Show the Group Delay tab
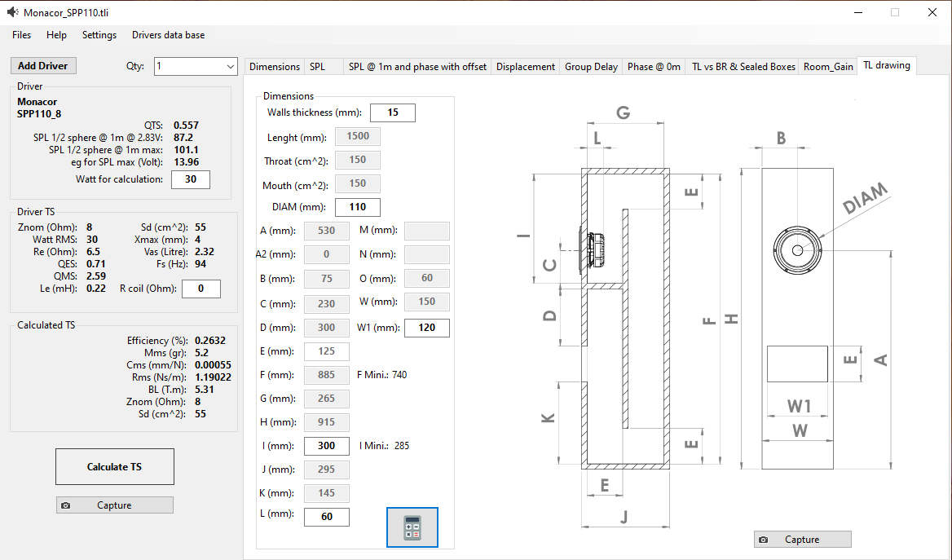 pos(592,67)
